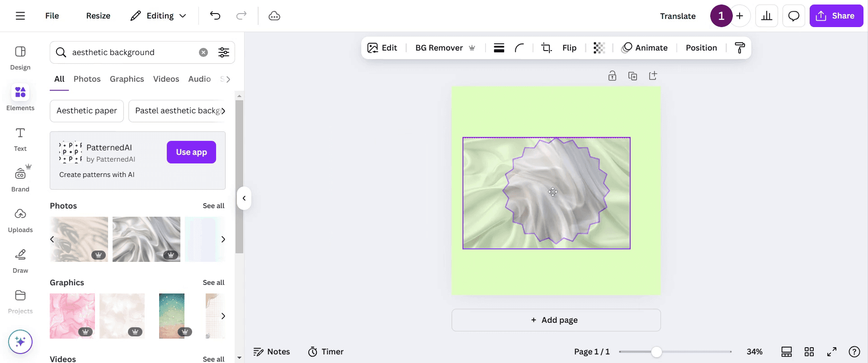Screen dimensions: 868x363
Task: Open the File menu
Action: (52, 16)
